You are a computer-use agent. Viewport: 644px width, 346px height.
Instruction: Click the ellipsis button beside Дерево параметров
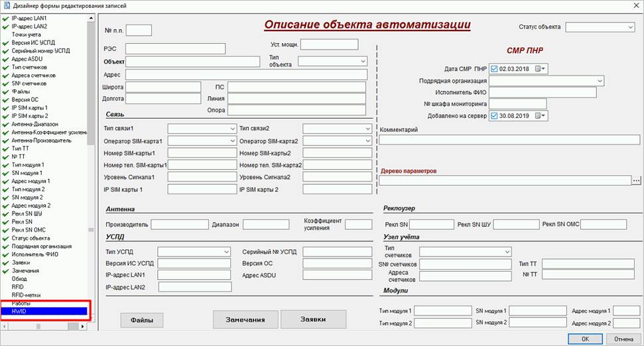636,180
